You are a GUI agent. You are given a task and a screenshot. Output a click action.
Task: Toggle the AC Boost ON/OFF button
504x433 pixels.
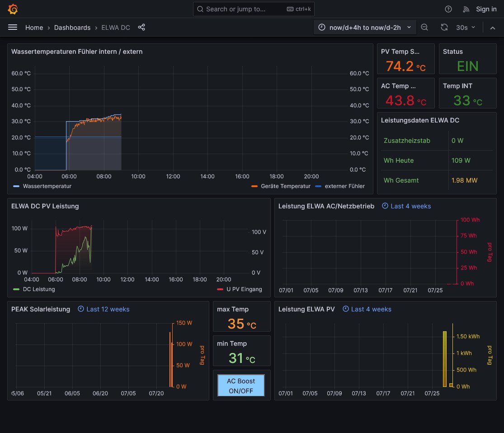point(241,386)
